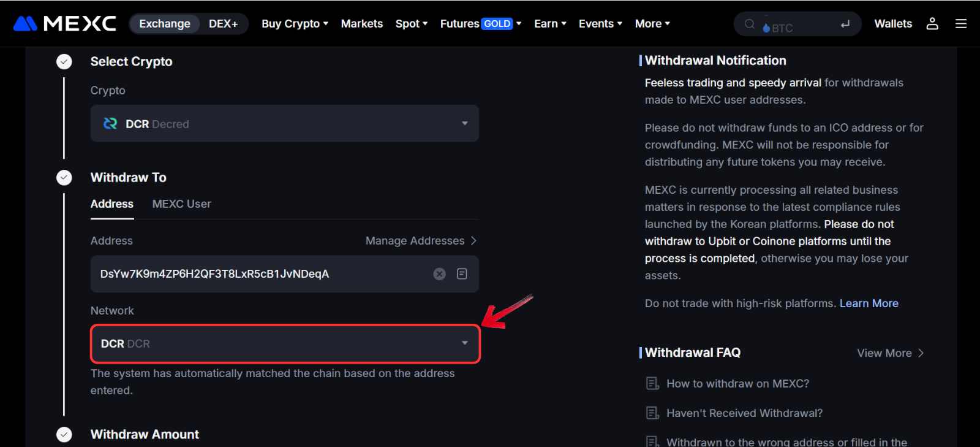The height and width of the screenshot is (447, 980).
Task: Click the Withdraw Amount heading
Action: [145, 434]
